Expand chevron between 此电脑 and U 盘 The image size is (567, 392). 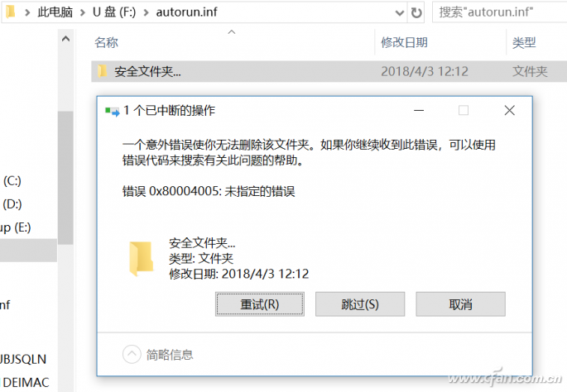point(83,12)
